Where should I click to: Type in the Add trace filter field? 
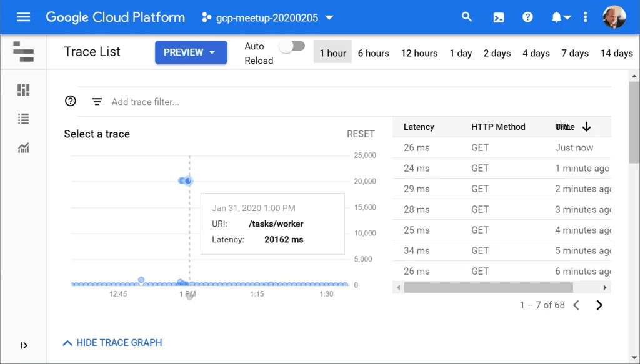[x=250, y=102]
